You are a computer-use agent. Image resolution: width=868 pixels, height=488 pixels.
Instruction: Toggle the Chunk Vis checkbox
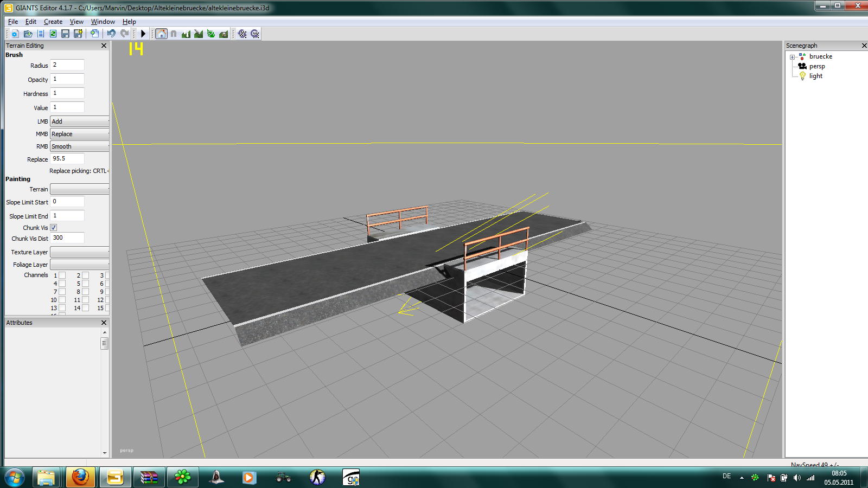[54, 228]
